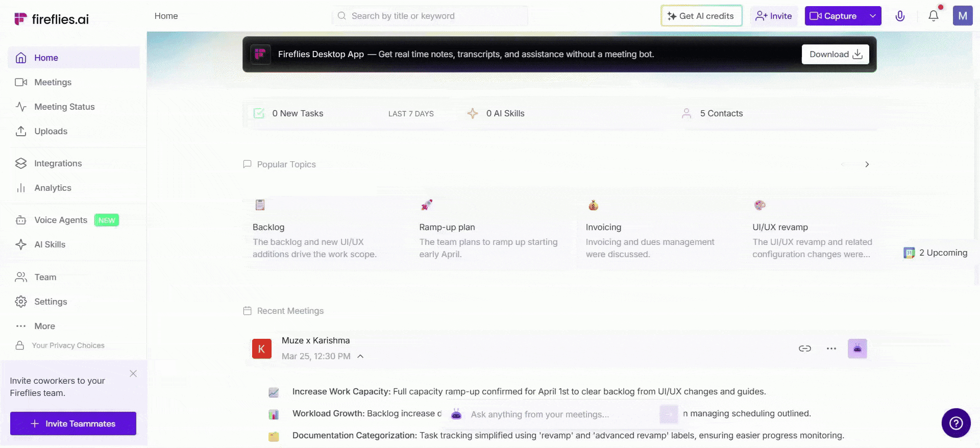
Task: Click the Recent Meetings heading
Action: 290,311
